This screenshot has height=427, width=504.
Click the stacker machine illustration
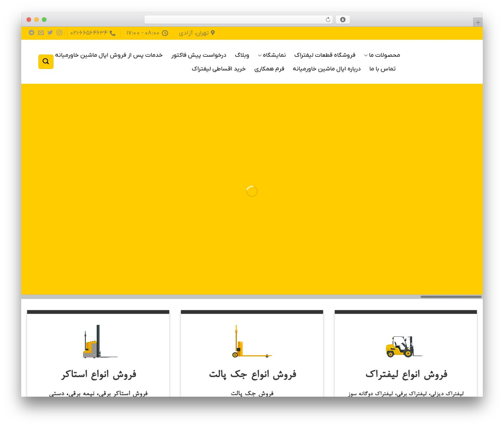100,342
